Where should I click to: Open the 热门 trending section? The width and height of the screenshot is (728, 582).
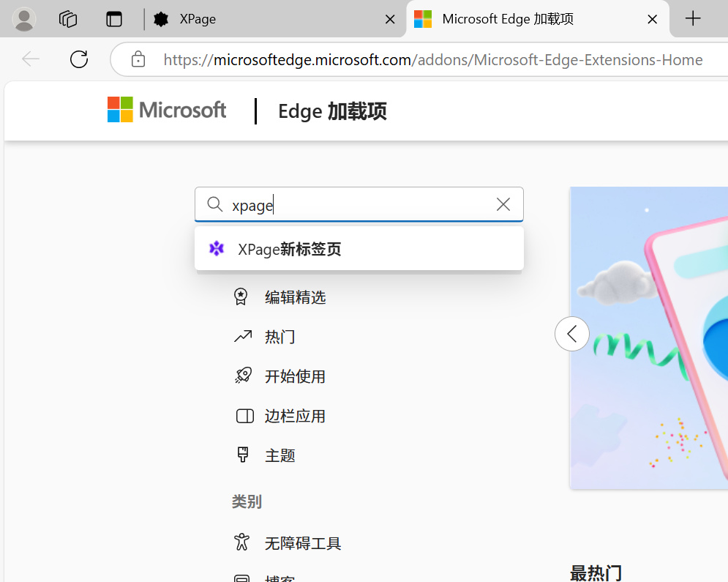click(x=279, y=337)
